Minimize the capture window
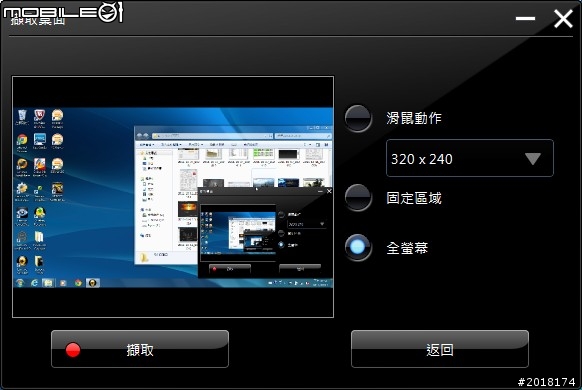 [x=525, y=19]
